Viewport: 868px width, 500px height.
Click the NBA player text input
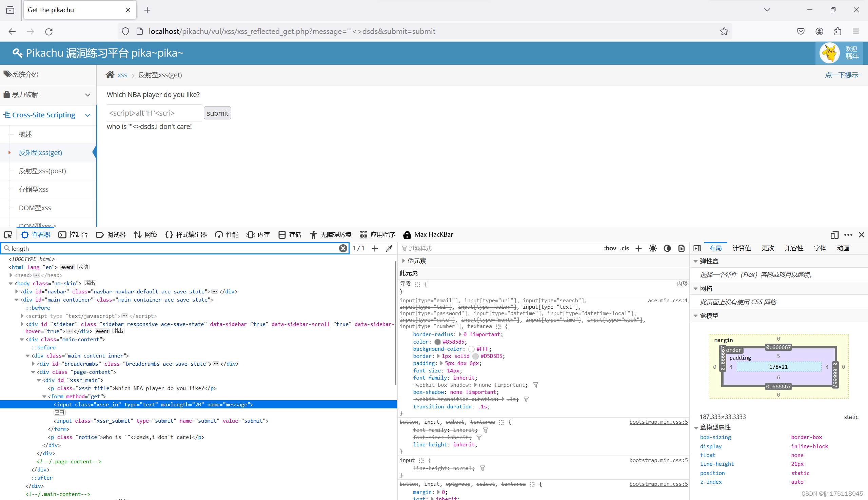coord(154,113)
